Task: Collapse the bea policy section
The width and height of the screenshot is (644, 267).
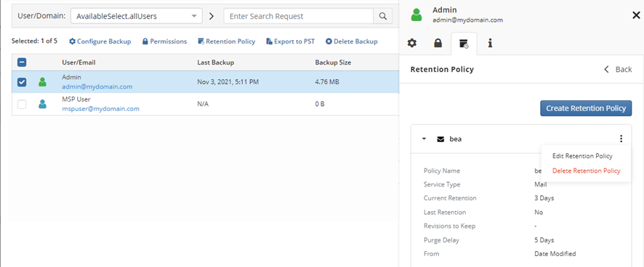Action: 424,139
